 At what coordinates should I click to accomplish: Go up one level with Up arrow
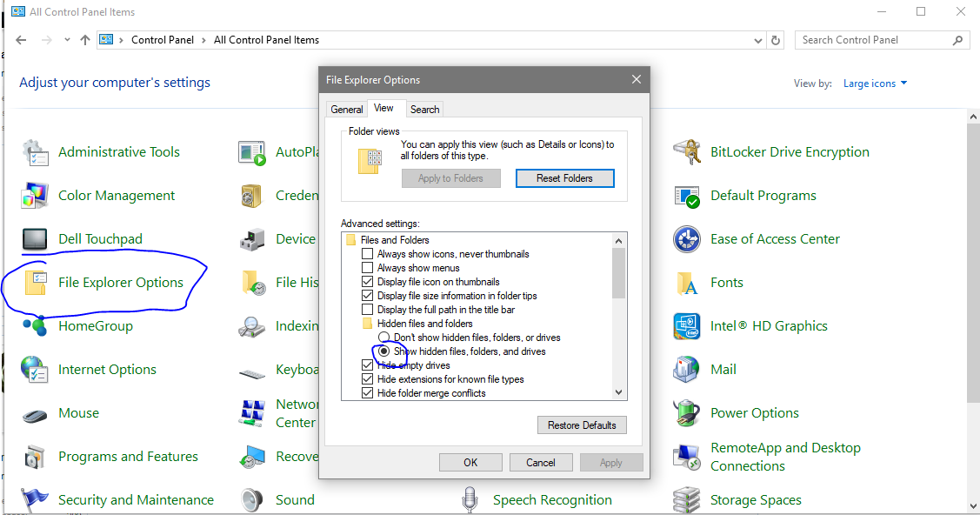(85, 40)
